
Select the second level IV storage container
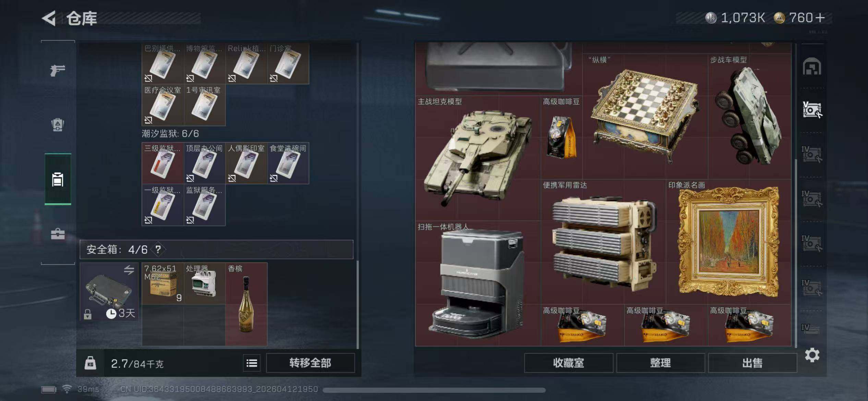point(812,199)
